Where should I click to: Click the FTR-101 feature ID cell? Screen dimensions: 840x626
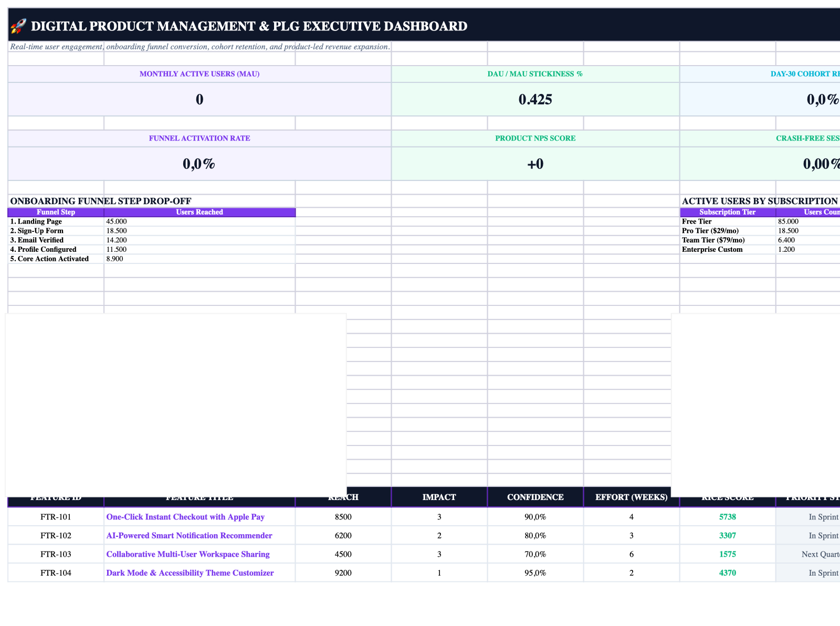[x=56, y=517]
